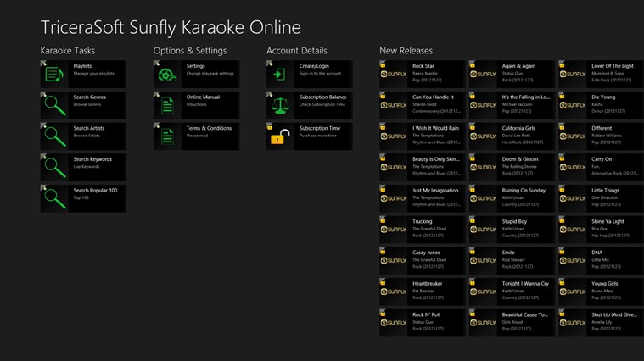Check Subscription Balance tile text
The height and width of the screenshot is (361, 644).
click(322, 97)
